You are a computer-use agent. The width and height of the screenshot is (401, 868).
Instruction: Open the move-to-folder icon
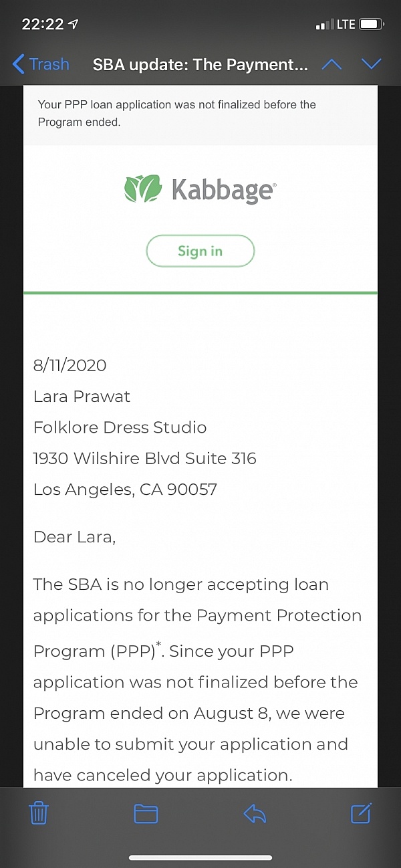[x=146, y=813]
